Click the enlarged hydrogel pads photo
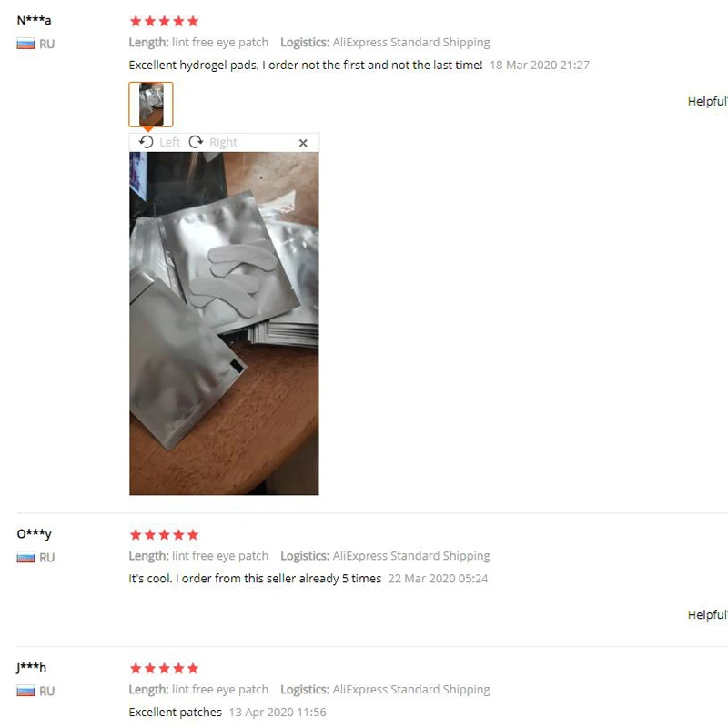 (224, 324)
